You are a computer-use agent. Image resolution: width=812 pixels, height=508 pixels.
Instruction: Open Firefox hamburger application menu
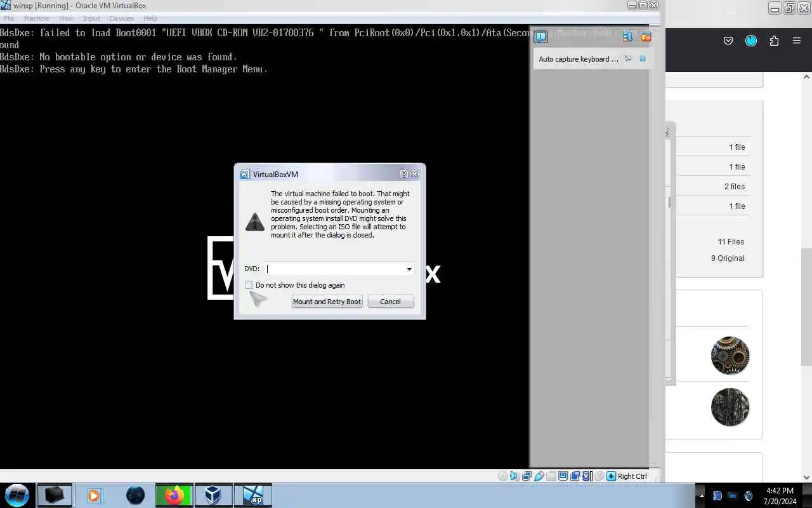797,41
